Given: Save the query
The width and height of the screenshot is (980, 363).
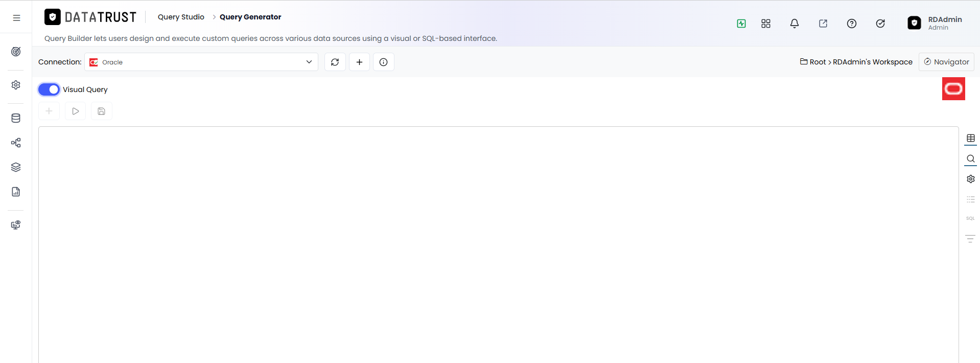Looking at the screenshot, I should 102,111.
